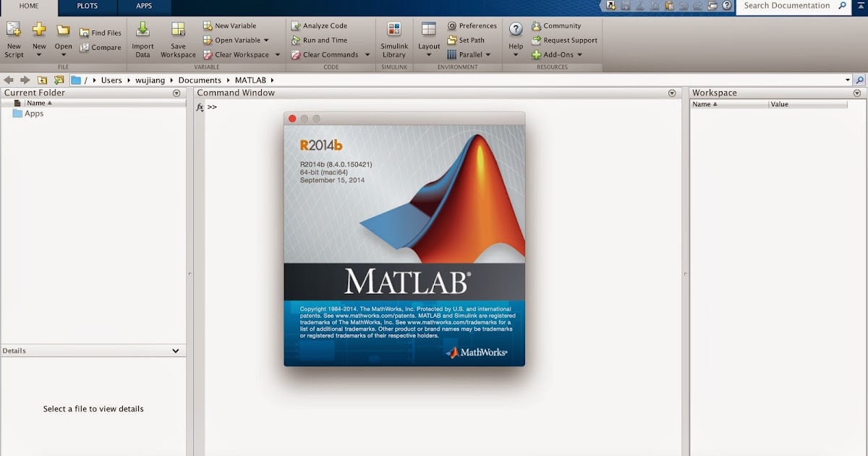868x456 pixels.
Task: Minimize the toolstrip with collapse arrow
Action: (x=860, y=6)
